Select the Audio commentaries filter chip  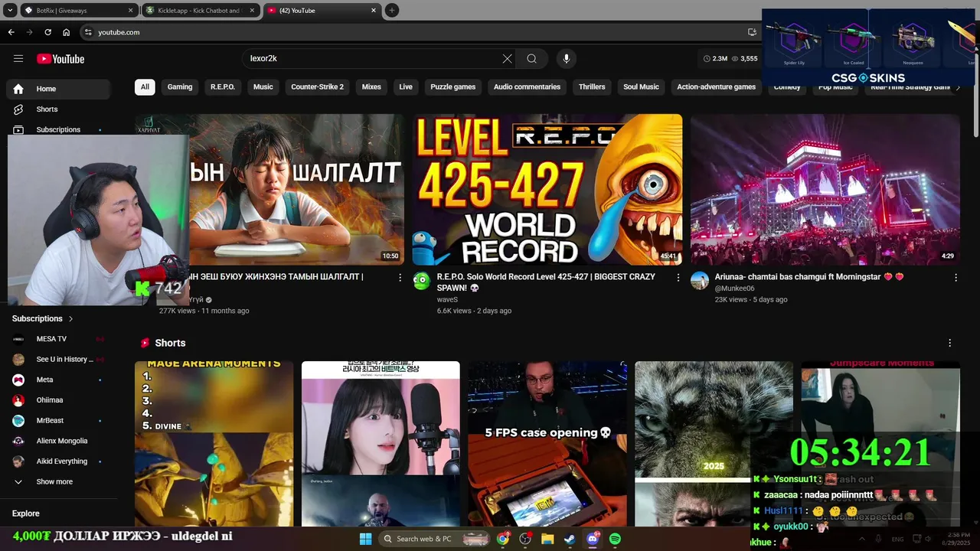click(x=527, y=86)
